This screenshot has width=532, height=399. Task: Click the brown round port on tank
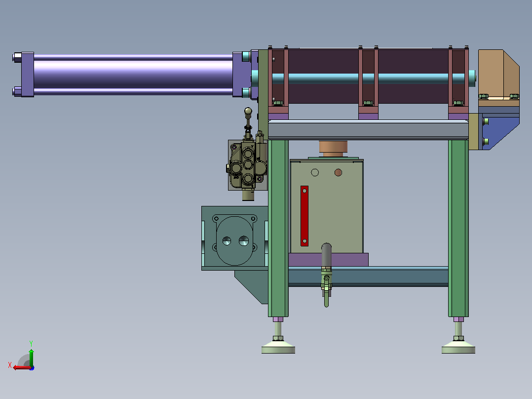click(x=338, y=172)
